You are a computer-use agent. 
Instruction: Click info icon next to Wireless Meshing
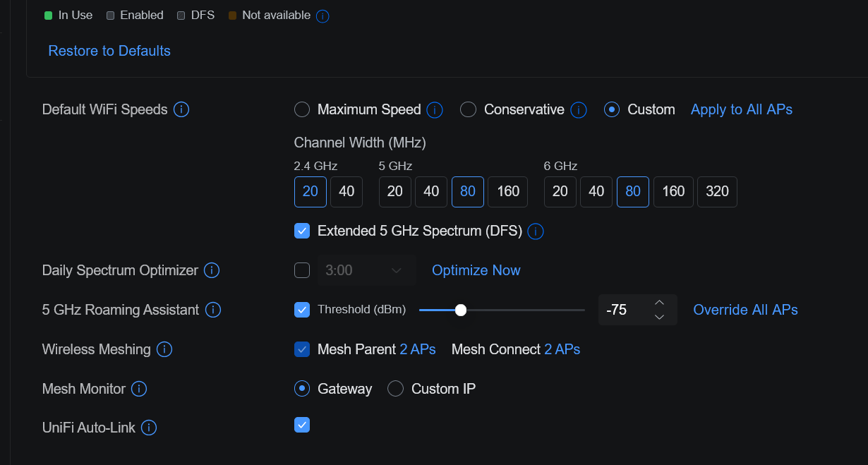pos(164,349)
